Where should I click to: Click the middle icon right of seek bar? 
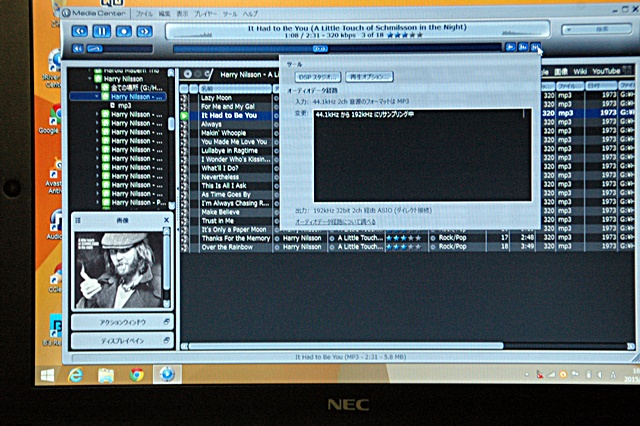pos(523,47)
